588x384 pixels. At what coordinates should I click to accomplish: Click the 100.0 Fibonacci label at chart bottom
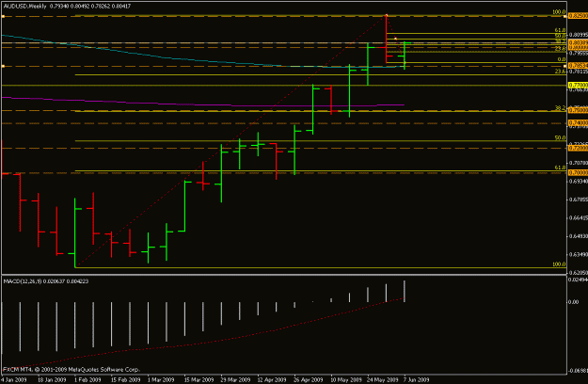559,264
